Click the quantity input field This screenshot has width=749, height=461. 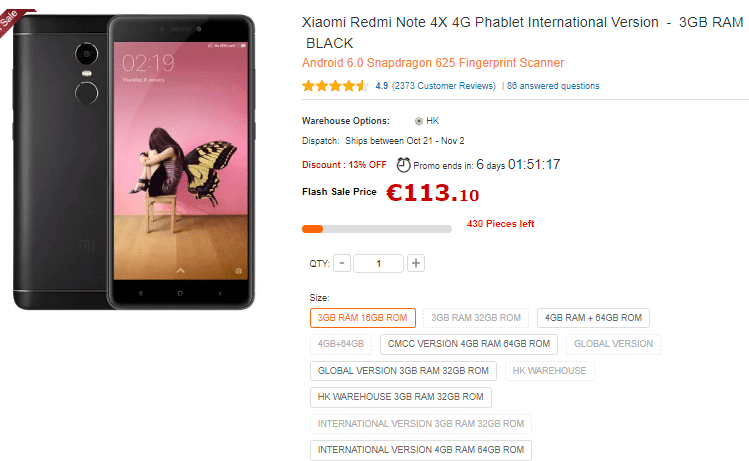coord(378,263)
